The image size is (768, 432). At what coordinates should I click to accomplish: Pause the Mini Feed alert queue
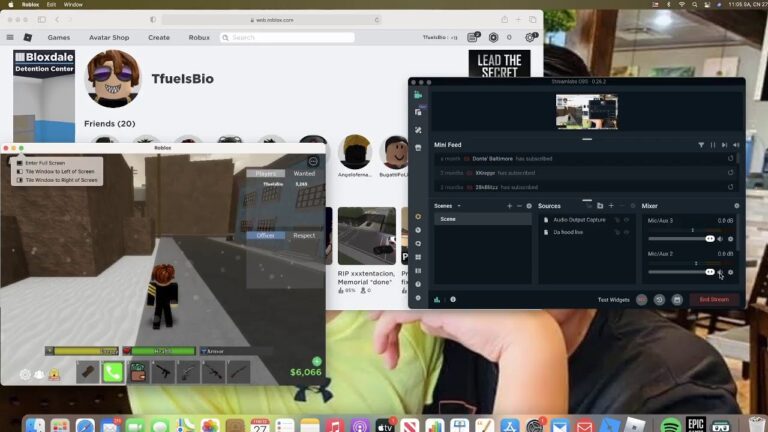pos(713,145)
